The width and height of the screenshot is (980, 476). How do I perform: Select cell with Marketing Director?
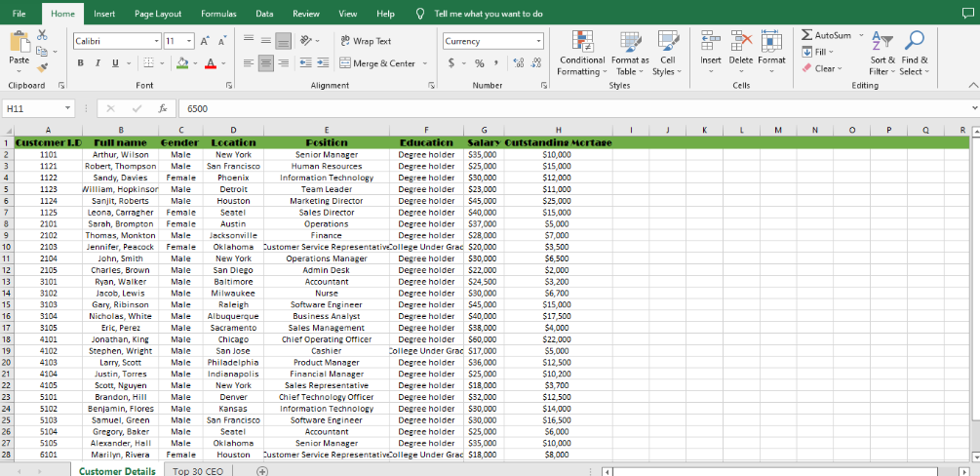tap(327, 201)
